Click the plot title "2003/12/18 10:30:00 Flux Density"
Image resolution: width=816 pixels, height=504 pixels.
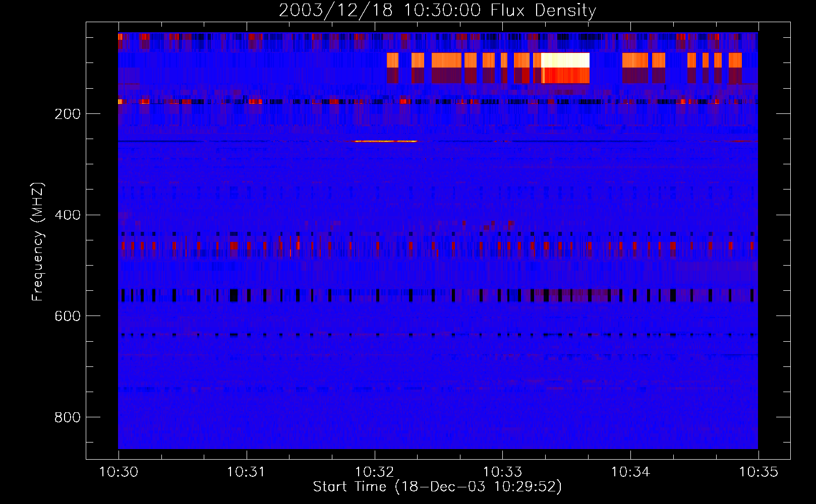(437, 10)
